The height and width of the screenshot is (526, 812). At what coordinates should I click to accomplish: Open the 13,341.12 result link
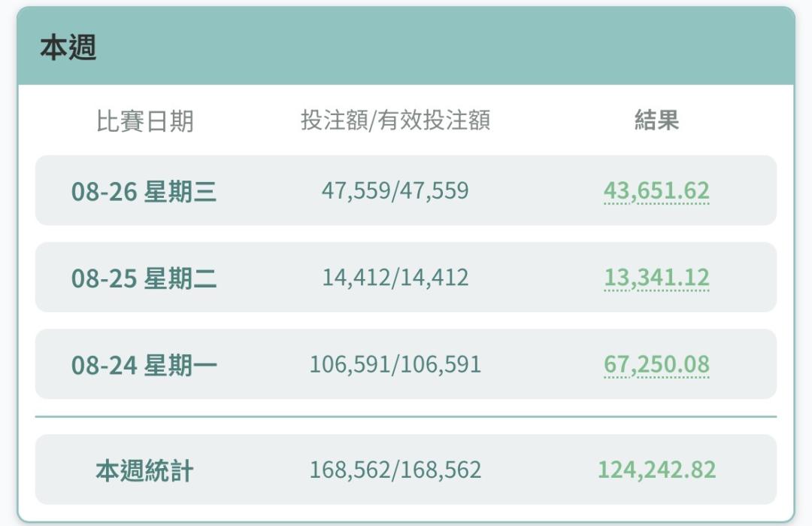[656, 278]
